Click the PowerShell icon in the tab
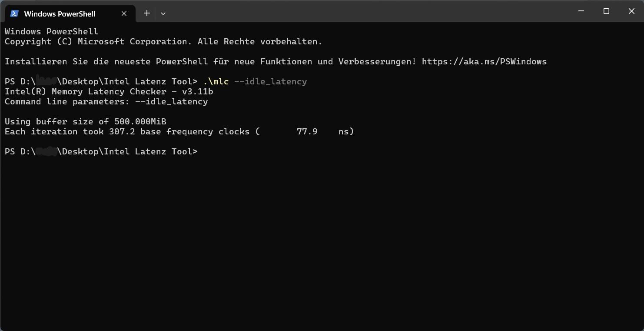644x331 pixels. (x=14, y=13)
